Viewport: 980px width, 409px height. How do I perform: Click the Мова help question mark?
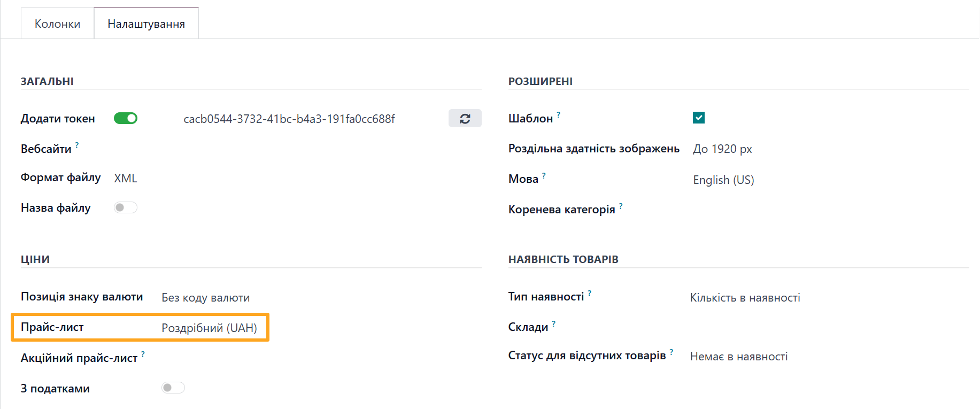pyautogui.click(x=544, y=175)
